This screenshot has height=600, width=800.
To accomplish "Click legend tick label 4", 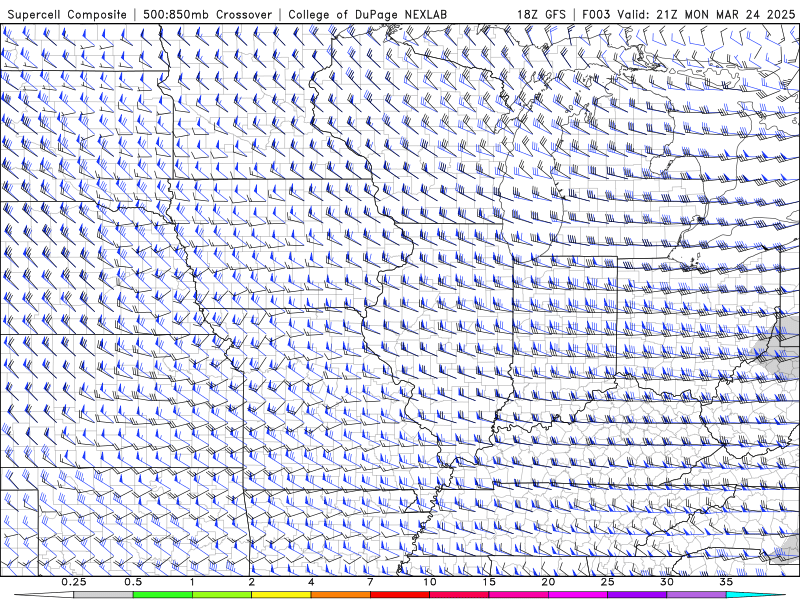I will click(x=311, y=582).
